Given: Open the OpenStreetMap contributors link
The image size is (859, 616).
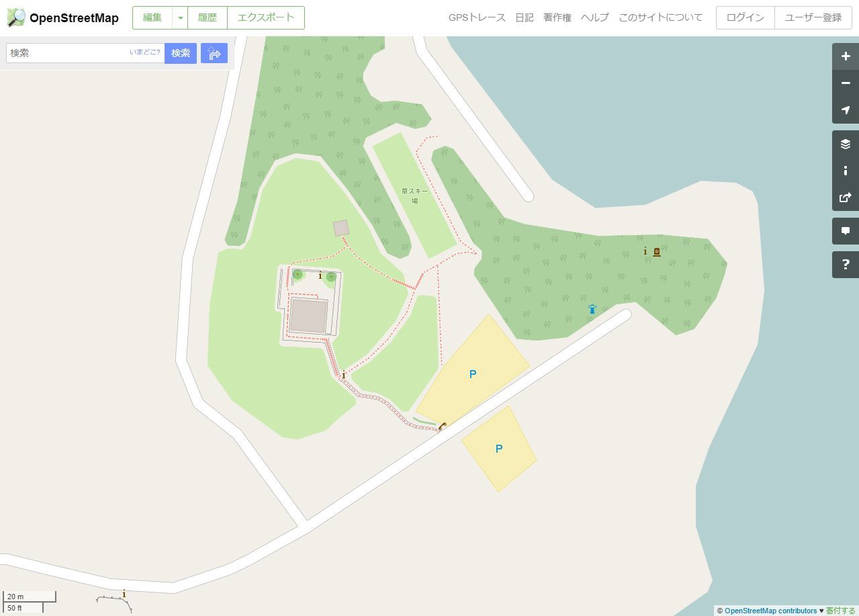Looking at the screenshot, I should click(770, 611).
